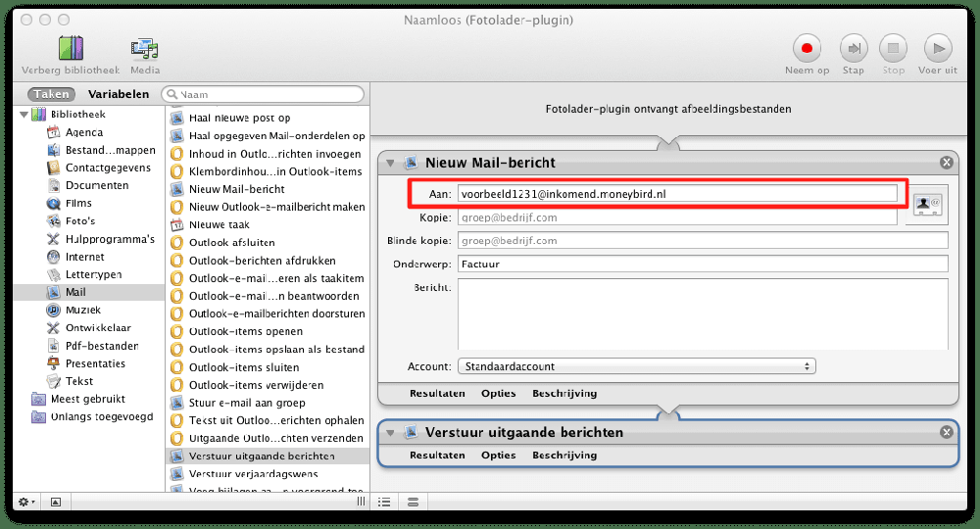Open Resultaten of Verstuur uitgaande berichten
Screen dimensions: 980x529
pos(437,456)
